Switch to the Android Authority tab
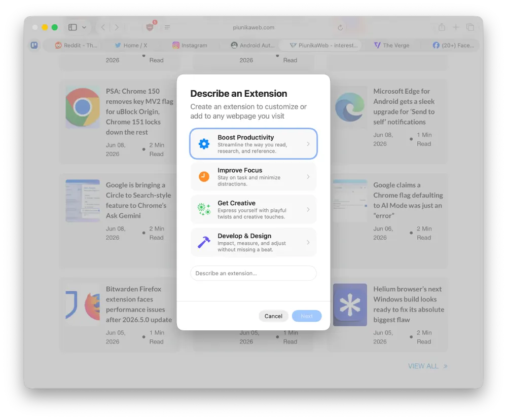The width and height of the screenshot is (507, 420). pos(253,45)
